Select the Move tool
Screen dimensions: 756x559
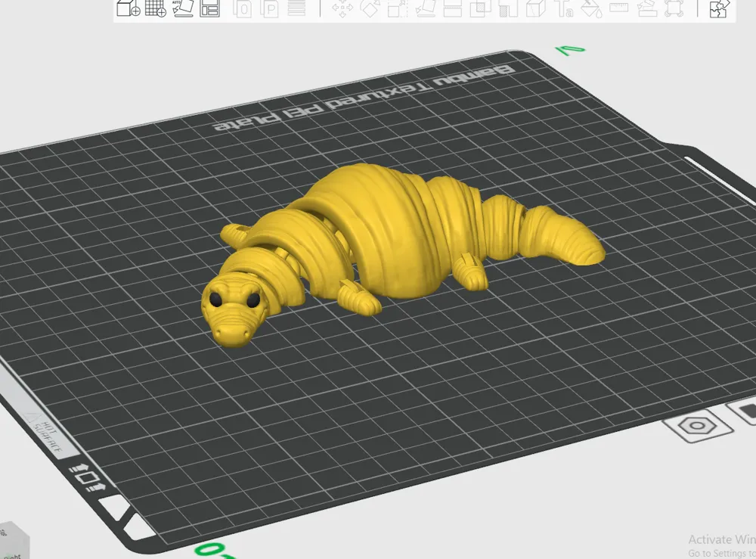point(342,8)
